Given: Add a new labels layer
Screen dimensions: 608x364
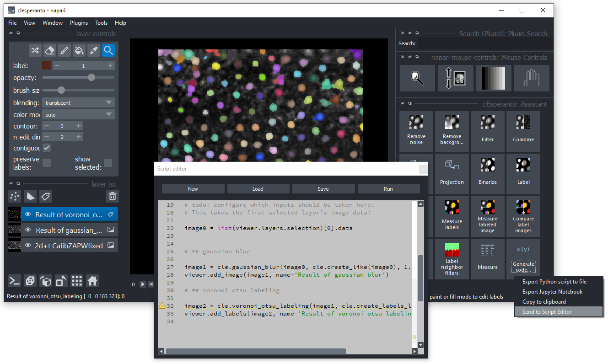Looking at the screenshot, I should click(x=45, y=197).
